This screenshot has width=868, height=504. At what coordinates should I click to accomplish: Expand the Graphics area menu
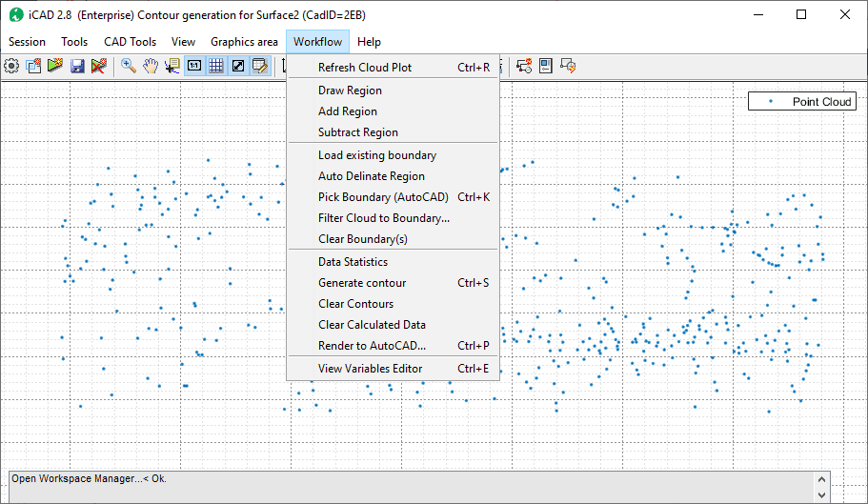click(244, 42)
